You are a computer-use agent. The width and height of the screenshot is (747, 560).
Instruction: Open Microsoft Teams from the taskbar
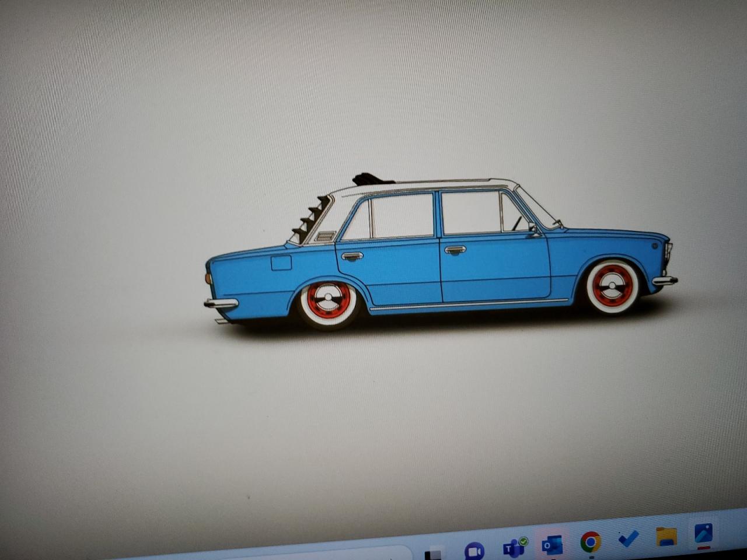click(x=514, y=547)
